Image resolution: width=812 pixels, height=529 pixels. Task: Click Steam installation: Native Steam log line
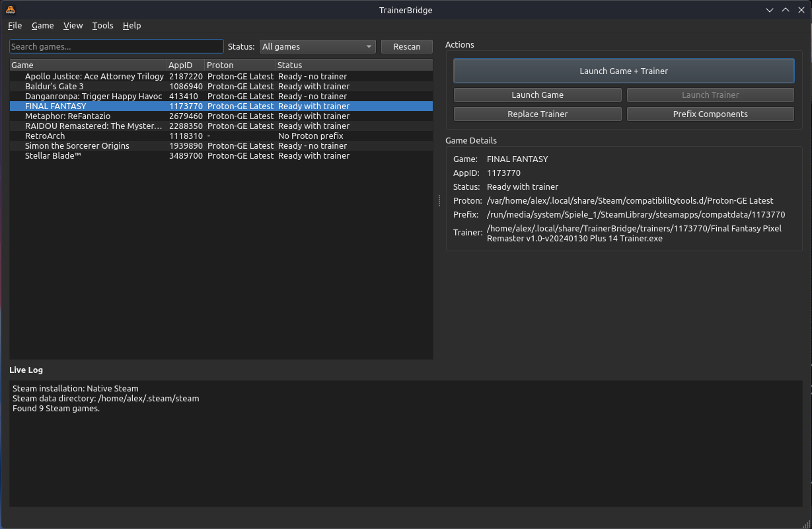[75, 388]
